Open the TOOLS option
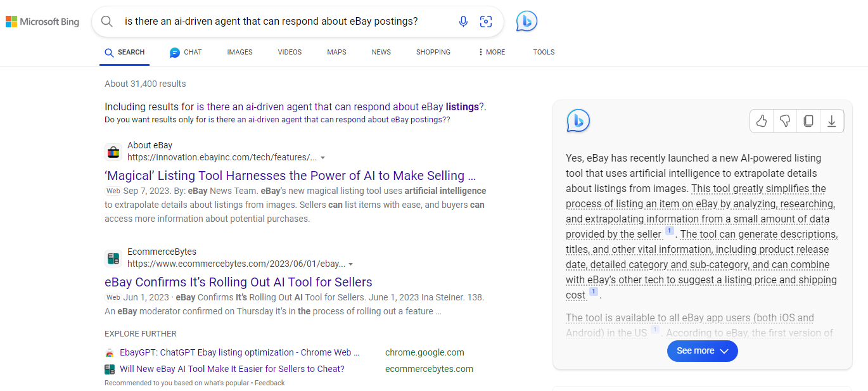This screenshot has width=868, height=391. 544,52
